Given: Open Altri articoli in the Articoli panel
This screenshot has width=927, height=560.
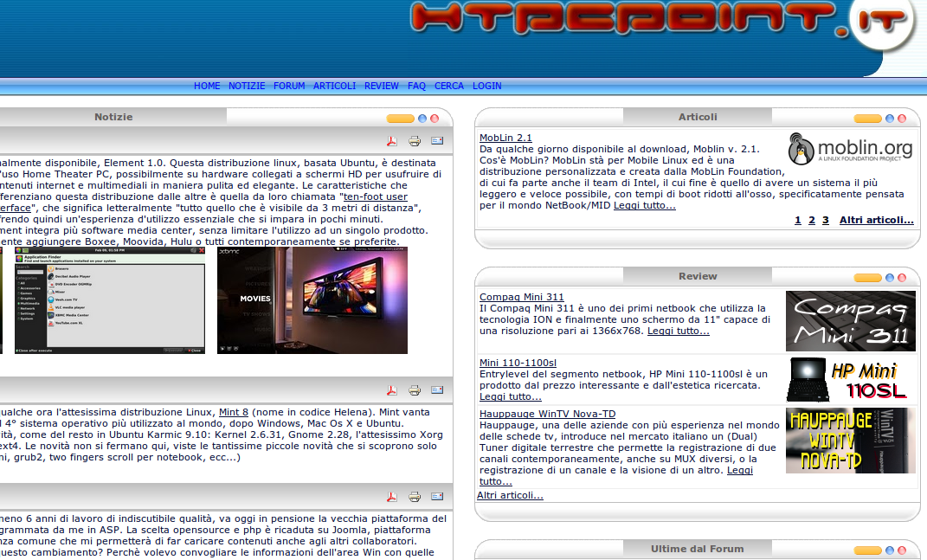Looking at the screenshot, I should click(x=877, y=220).
